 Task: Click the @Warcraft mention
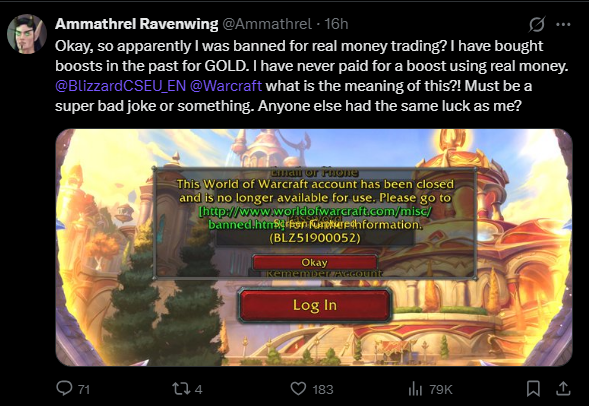[x=226, y=86]
